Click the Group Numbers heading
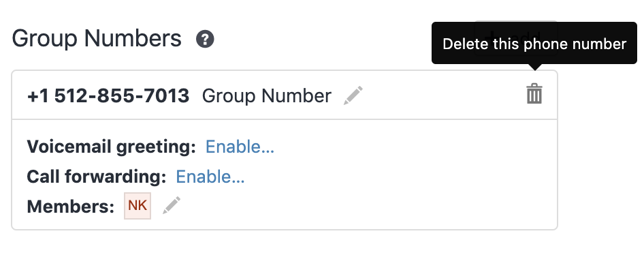 (97, 39)
